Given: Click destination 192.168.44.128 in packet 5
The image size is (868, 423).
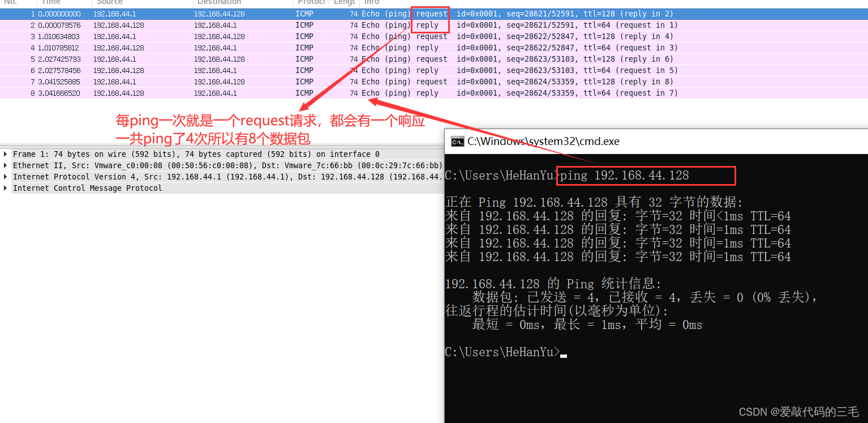Looking at the screenshot, I should 220,59.
